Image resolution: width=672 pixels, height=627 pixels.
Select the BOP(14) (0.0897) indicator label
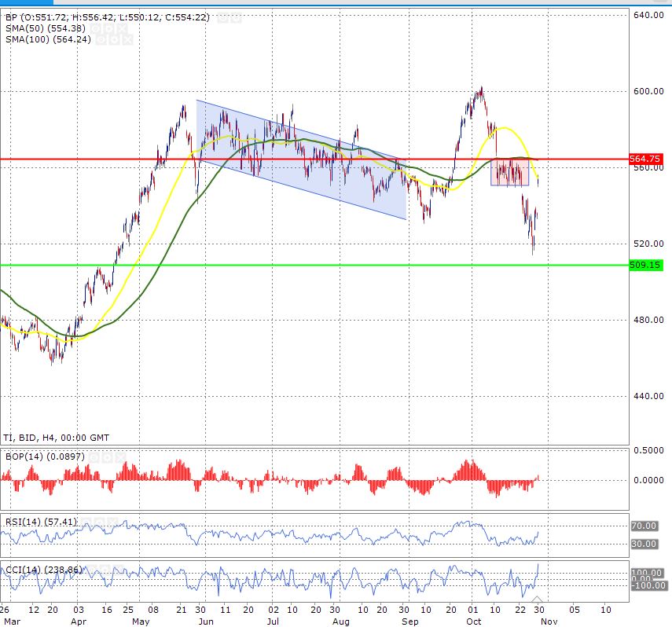pyautogui.click(x=45, y=456)
